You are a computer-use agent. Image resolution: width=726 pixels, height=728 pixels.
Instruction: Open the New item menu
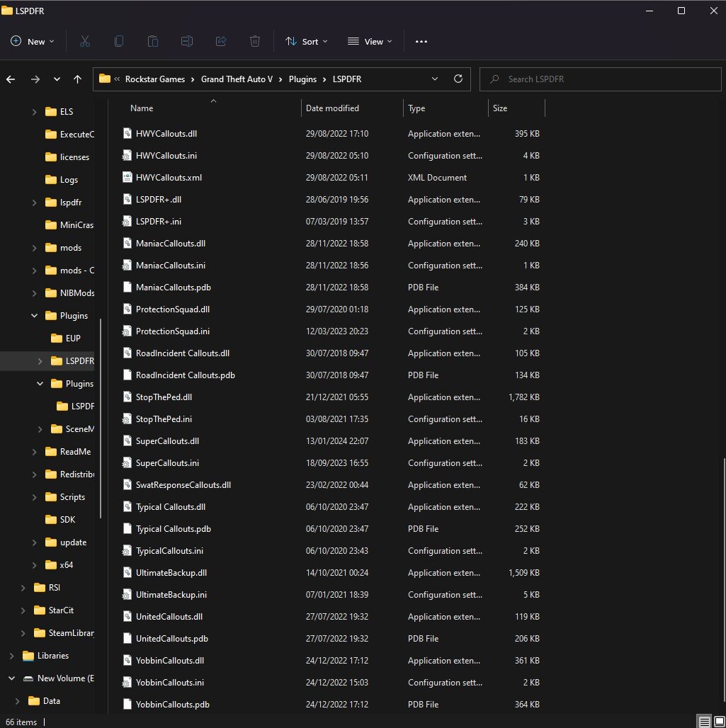click(x=33, y=42)
